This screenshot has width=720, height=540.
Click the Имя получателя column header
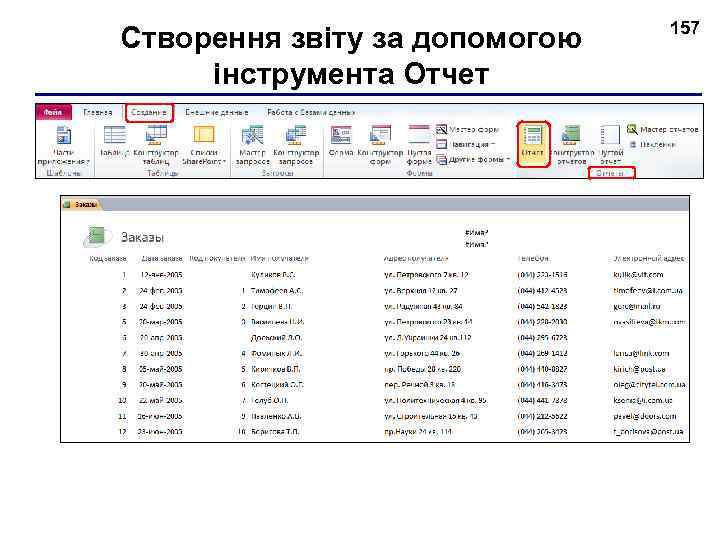click(279, 259)
